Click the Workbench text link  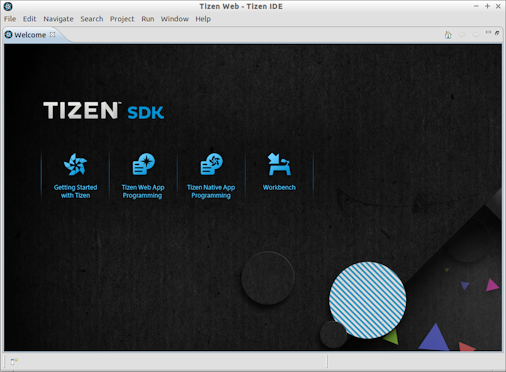[279, 187]
